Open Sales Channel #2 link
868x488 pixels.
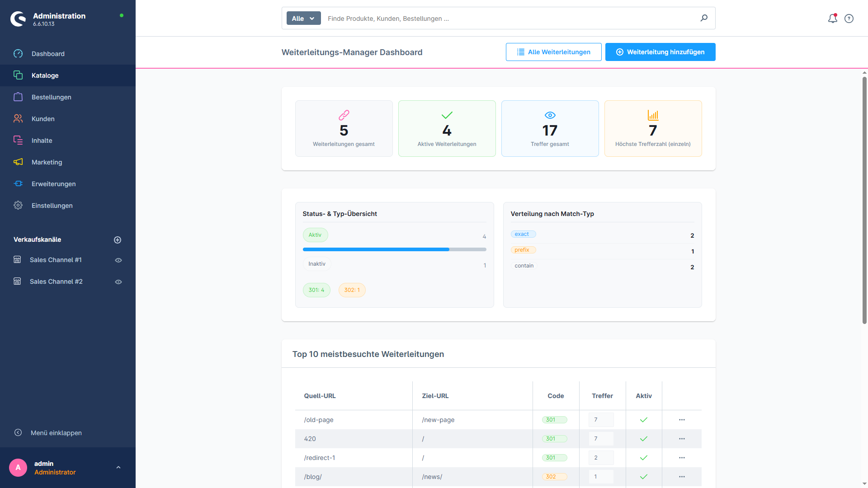tap(56, 282)
